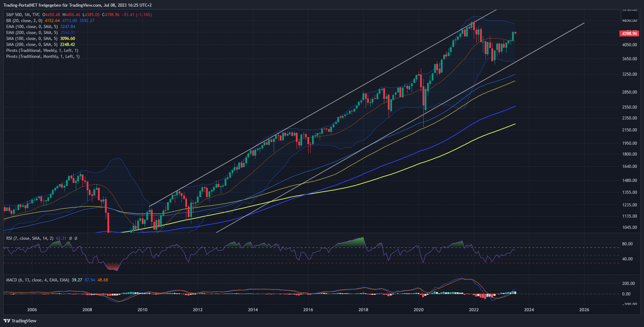Click the open value O4450.48
The width and height of the screenshot is (644, 327).
click(x=51, y=15)
